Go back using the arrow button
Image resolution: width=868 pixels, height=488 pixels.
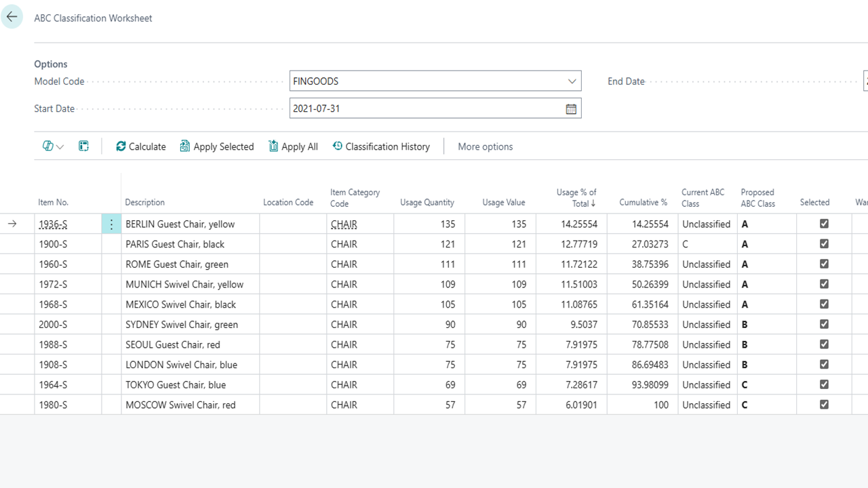pyautogui.click(x=12, y=18)
